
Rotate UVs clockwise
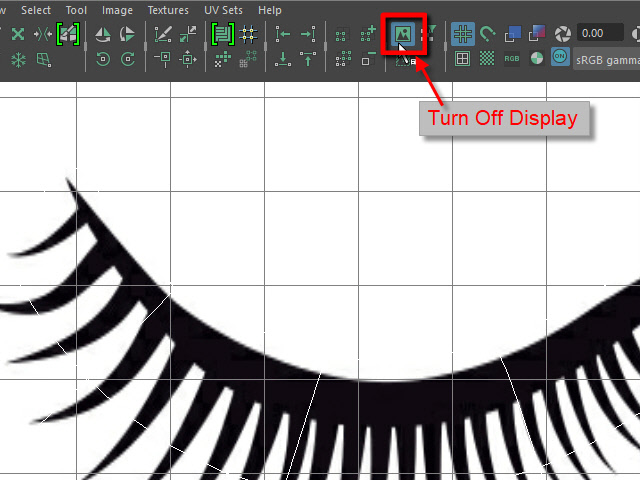pos(127,60)
